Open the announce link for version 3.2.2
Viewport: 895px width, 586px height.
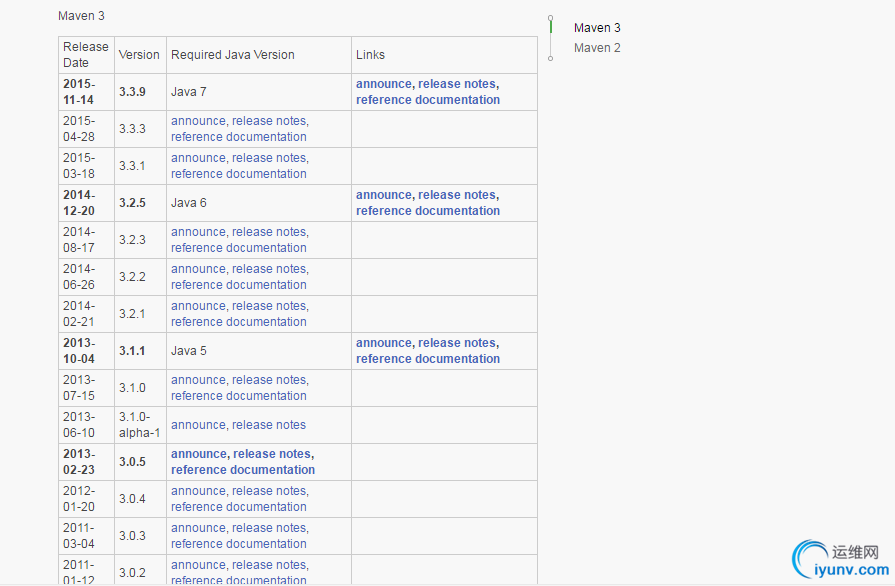[x=198, y=269]
